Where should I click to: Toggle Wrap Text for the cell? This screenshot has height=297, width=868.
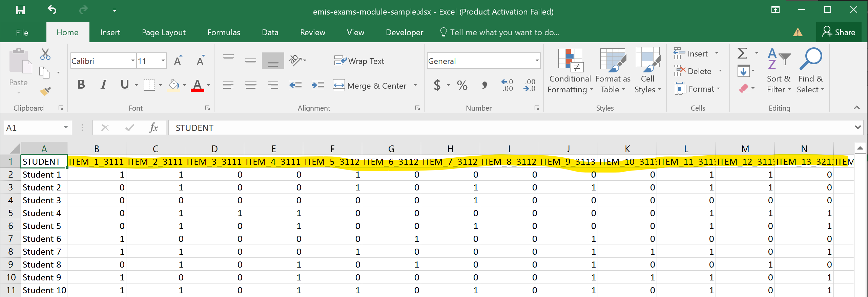pyautogui.click(x=359, y=61)
